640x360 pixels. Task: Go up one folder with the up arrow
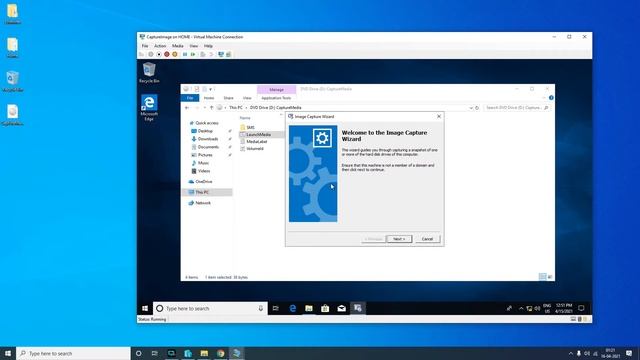(211, 108)
